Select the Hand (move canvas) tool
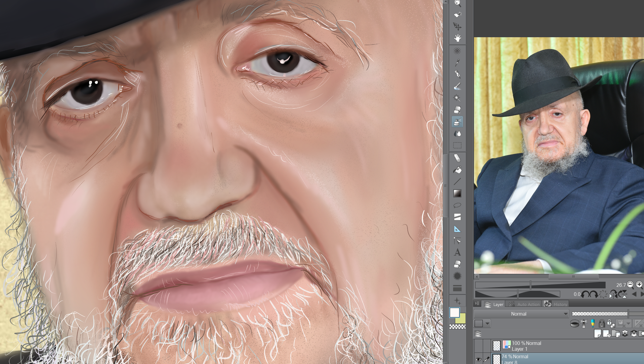 point(457,38)
